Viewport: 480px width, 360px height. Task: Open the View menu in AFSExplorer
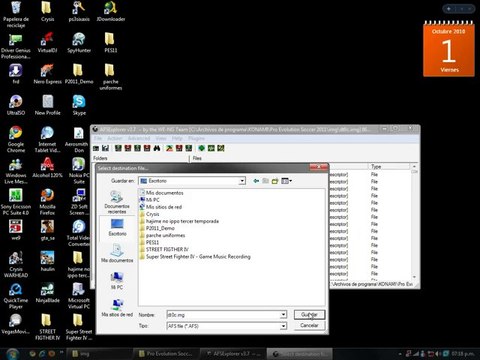[161, 138]
